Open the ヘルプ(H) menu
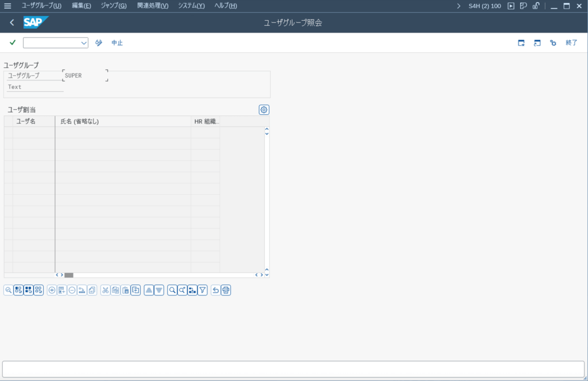The width and height of the screenshot is (588, 381). (x=226, y=6)
